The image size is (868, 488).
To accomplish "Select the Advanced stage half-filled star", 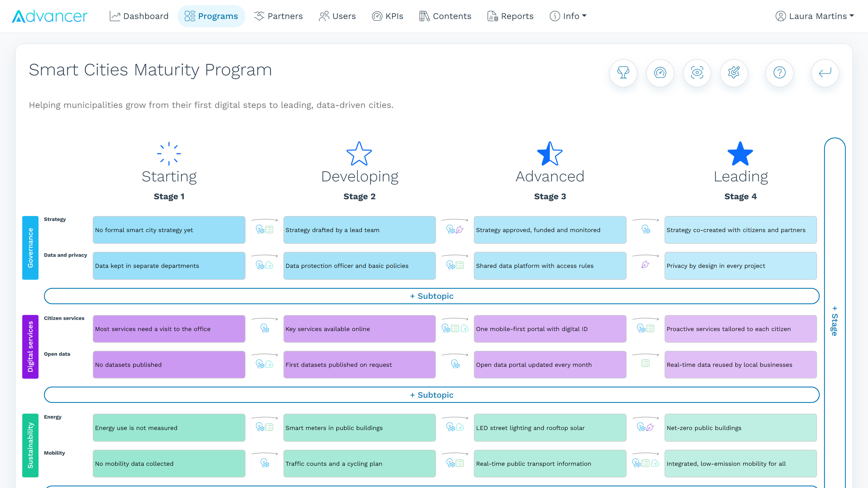I will (550, 153).
